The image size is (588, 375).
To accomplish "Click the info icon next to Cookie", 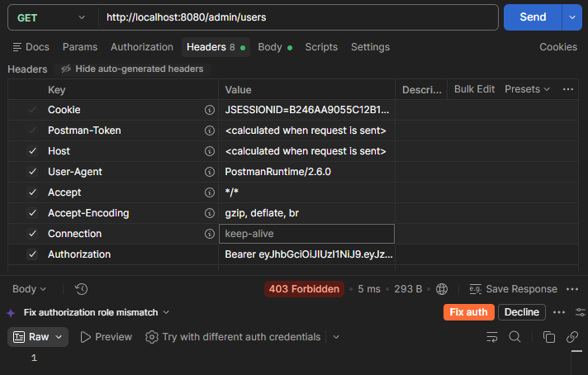I will [x=210, y=110].
